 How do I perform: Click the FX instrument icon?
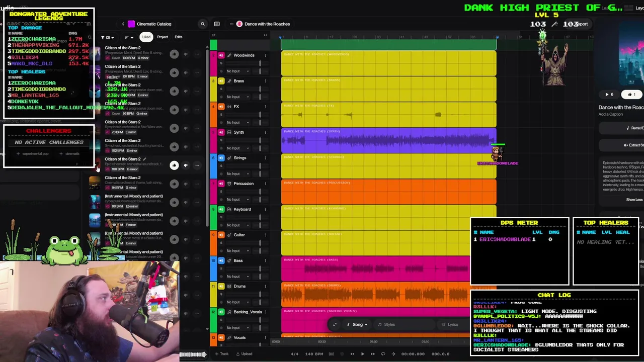click(229, 107)
